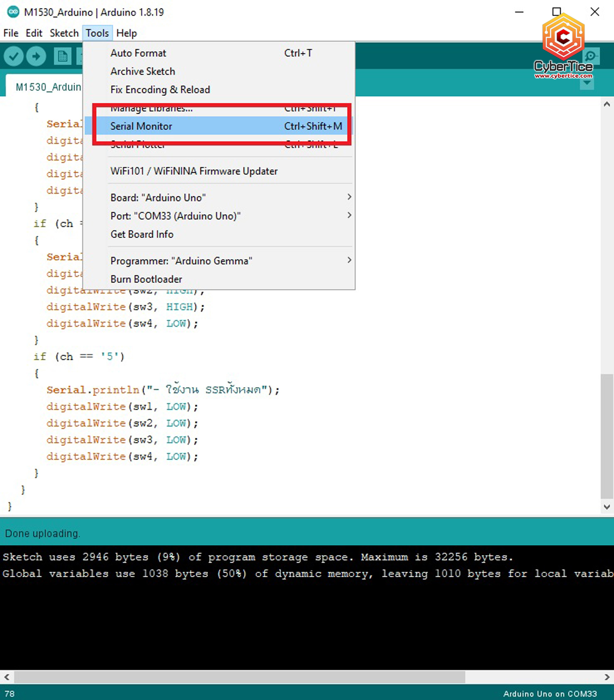Screen dimensions: 614x700
Task: Open the Edit menu
Action: (x=34, y=33)
